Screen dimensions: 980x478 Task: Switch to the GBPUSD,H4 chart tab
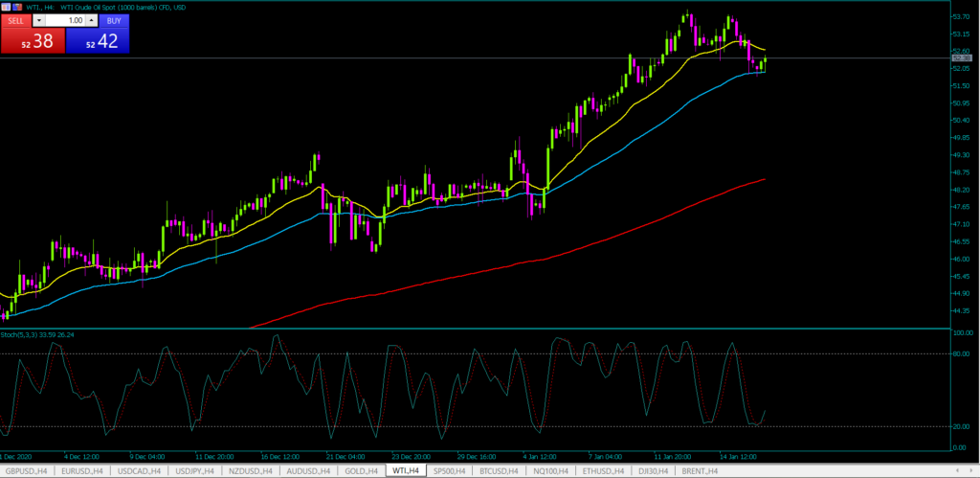pos(28,470)
